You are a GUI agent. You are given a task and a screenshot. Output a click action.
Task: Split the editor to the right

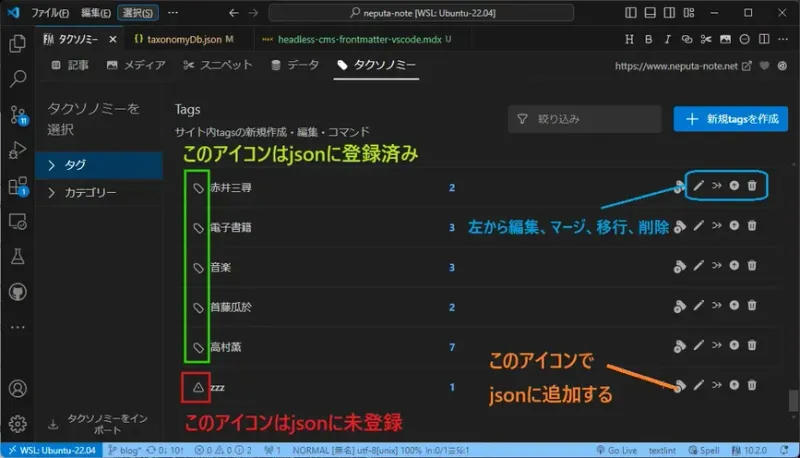coord(764,39)
